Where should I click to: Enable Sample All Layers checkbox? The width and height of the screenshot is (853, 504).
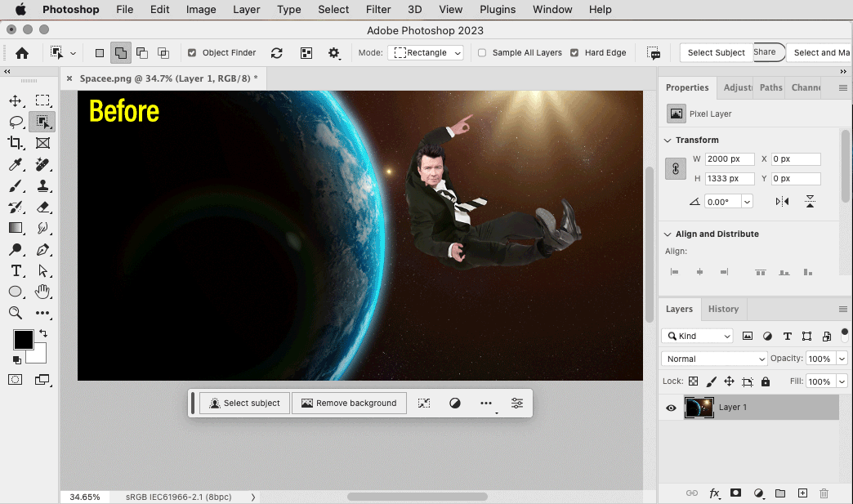(x=482, y=52)
